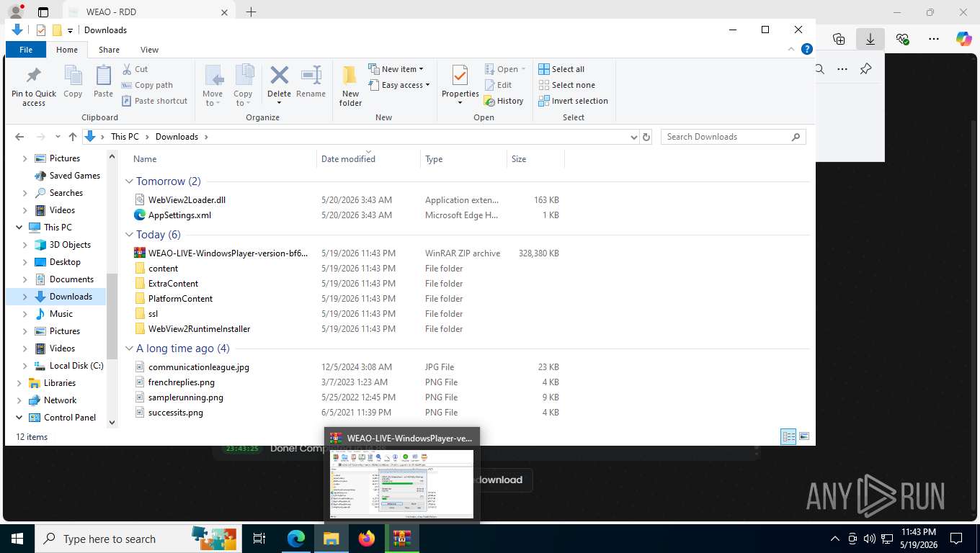Create a New folder
This screenshot has width=980, height=553.
coord(350,86)
